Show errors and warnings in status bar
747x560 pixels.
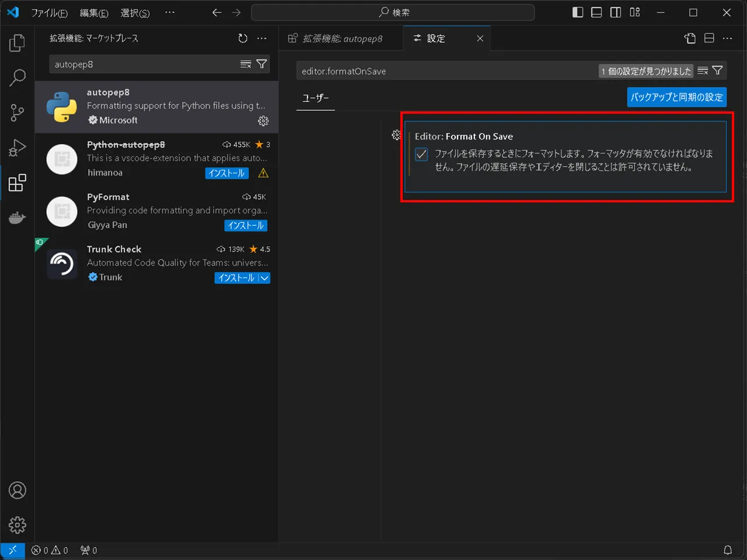50,550
